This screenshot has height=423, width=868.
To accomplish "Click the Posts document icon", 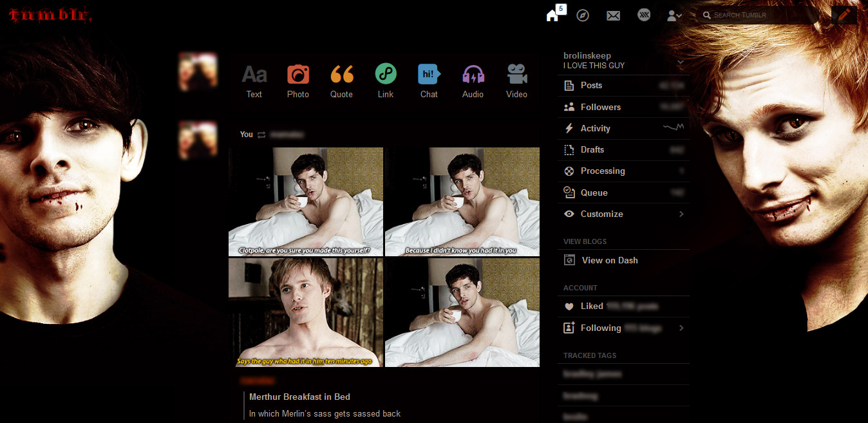I will click(569, 86).
